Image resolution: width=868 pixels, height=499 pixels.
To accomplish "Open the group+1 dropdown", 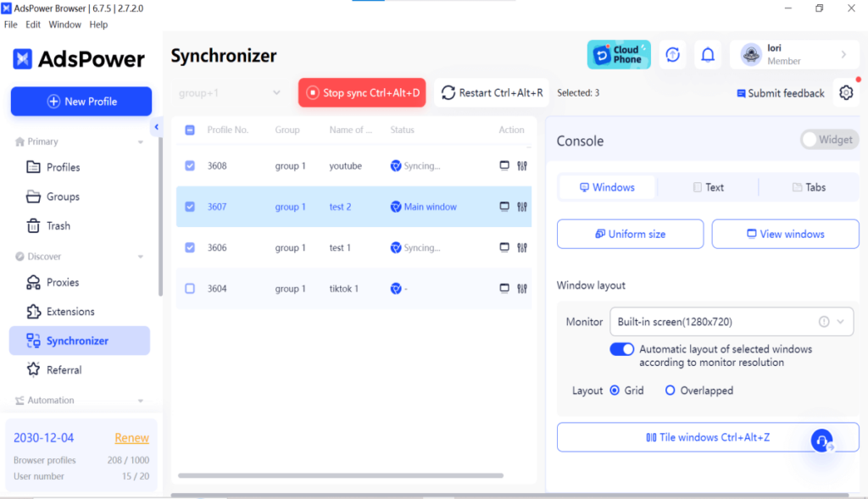I will point(230,93).
